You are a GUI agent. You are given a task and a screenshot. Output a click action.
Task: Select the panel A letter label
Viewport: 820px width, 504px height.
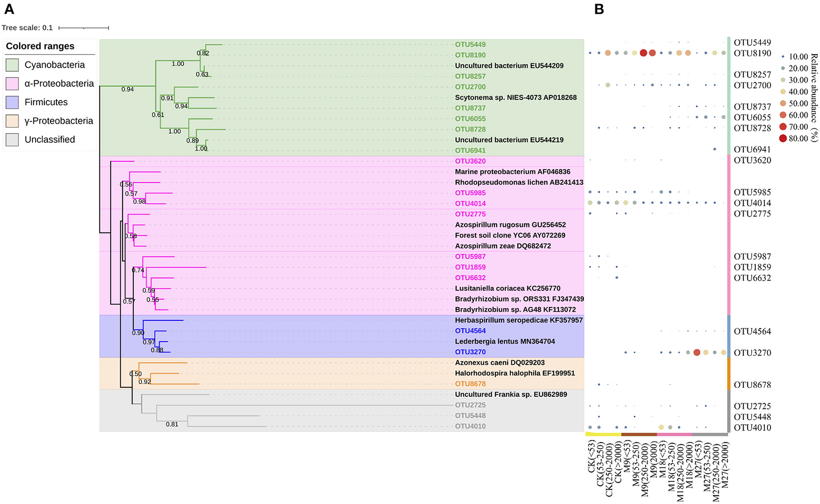9,9
